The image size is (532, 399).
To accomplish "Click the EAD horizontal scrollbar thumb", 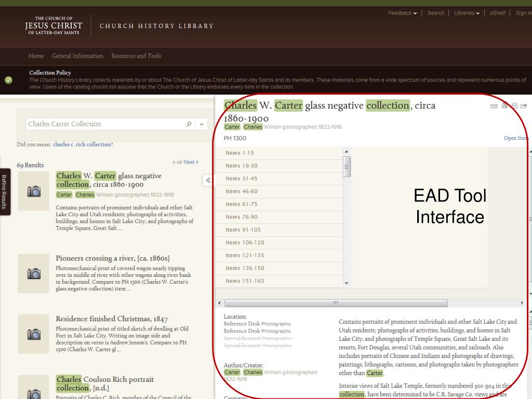I will 336,303.
